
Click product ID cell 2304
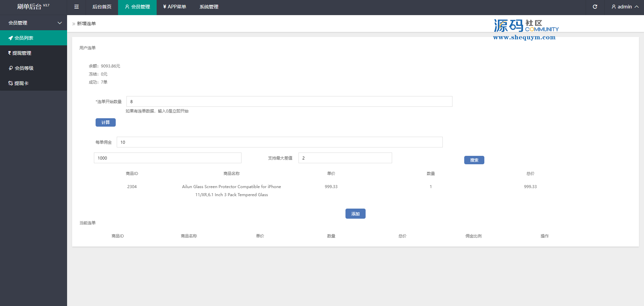click(132, 187)
